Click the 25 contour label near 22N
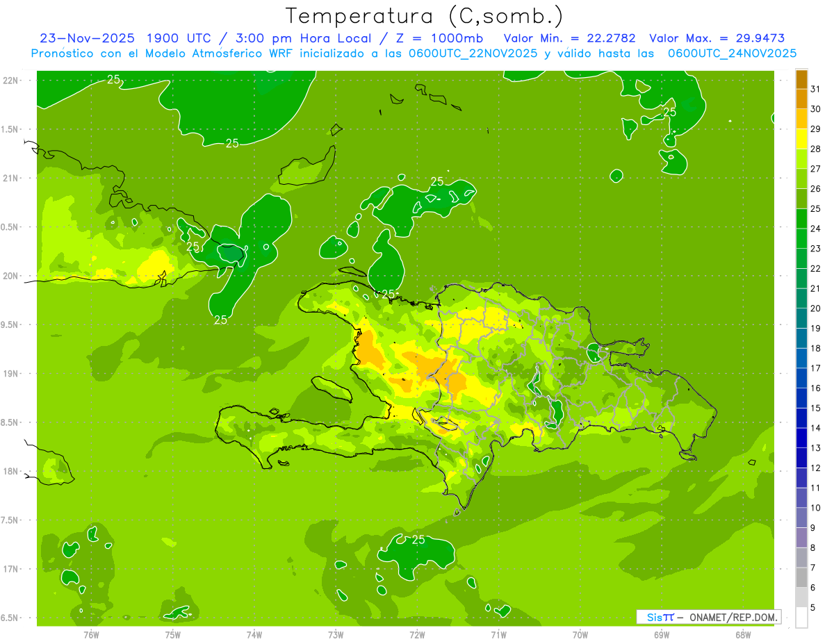Viewport: 834px width, 644px height. pos(114,80)
